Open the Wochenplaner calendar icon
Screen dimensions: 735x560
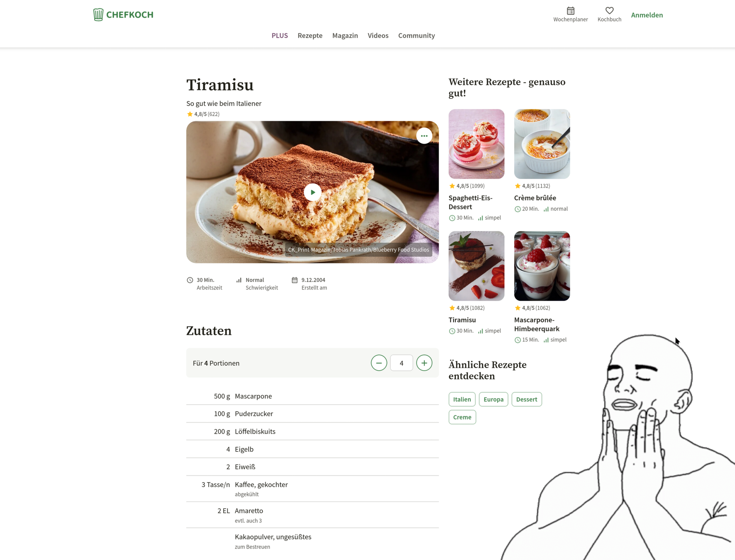[570, 11]
